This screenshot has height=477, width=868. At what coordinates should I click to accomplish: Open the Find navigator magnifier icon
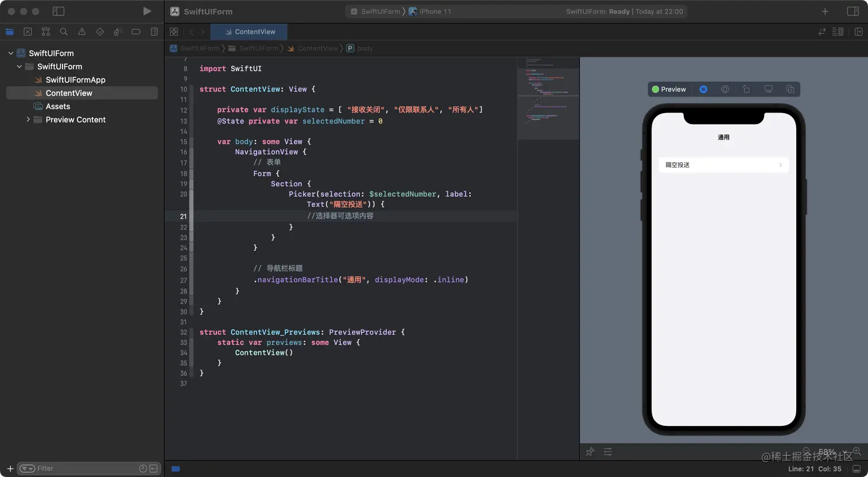coord(64,32)
